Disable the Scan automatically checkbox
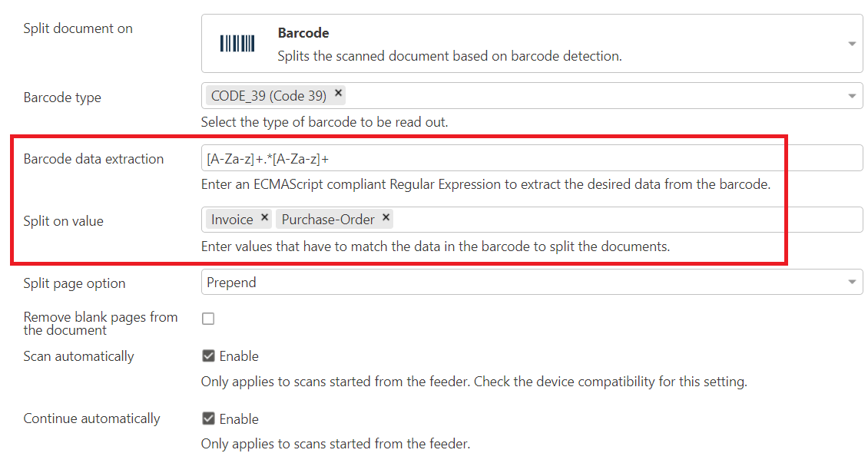 [x=208, y=356]
